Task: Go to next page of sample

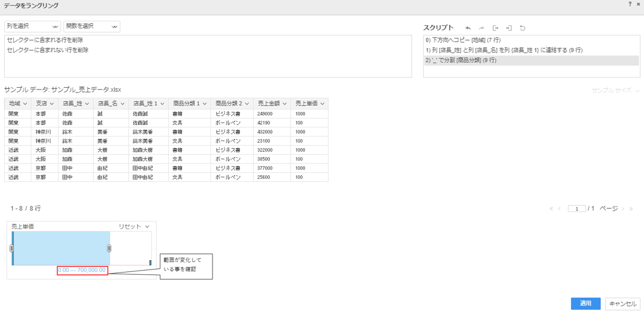Action: pyautogui.click(x=623, y=209)
